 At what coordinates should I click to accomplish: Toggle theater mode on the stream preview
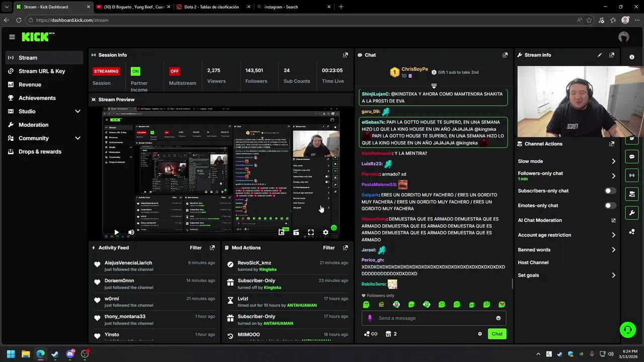pyautogui.click(x=296, y=232)
